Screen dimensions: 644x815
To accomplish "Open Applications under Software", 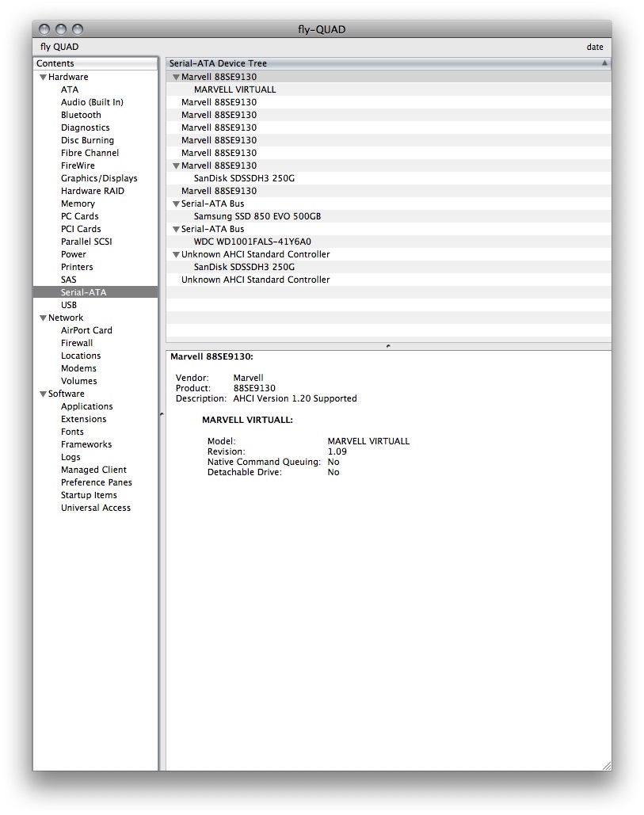I will [87, 406].
